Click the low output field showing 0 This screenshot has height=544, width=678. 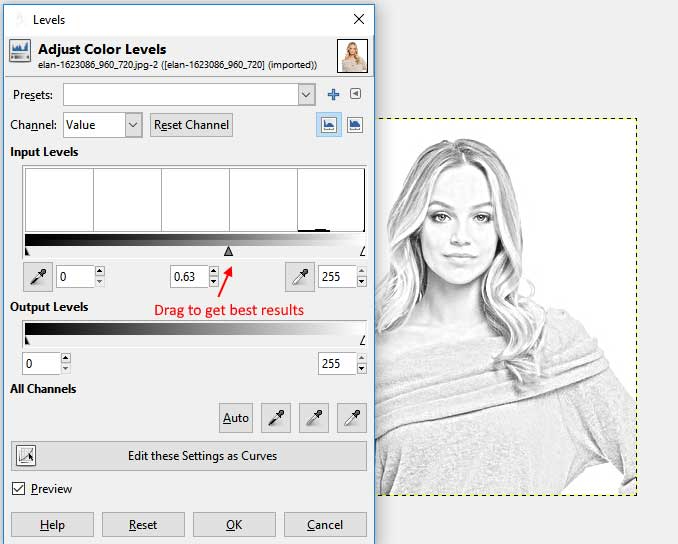click(x=41, y=363)
